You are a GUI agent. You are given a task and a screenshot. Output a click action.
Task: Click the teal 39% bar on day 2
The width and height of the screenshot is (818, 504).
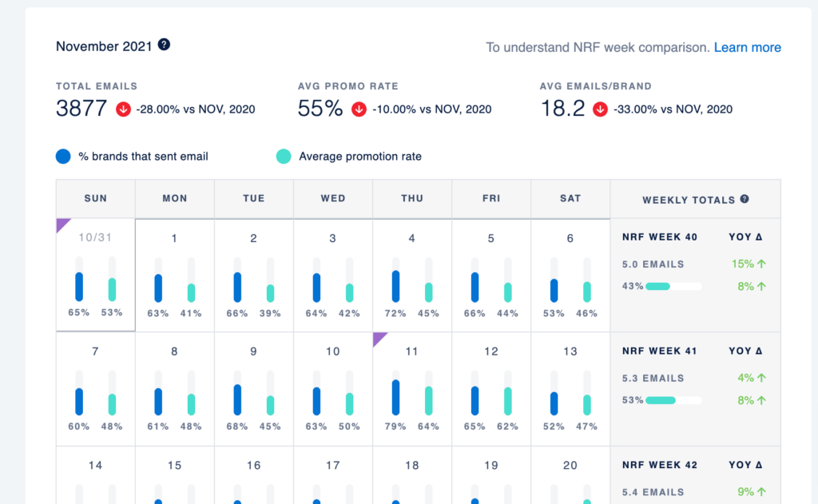[270, 293]
